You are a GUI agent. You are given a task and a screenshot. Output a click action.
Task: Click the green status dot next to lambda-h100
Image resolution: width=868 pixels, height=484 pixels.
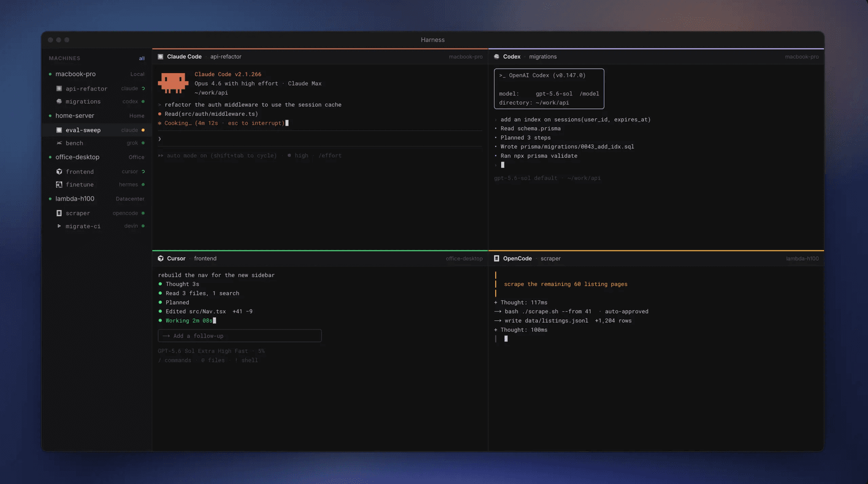tap(50, 199)
